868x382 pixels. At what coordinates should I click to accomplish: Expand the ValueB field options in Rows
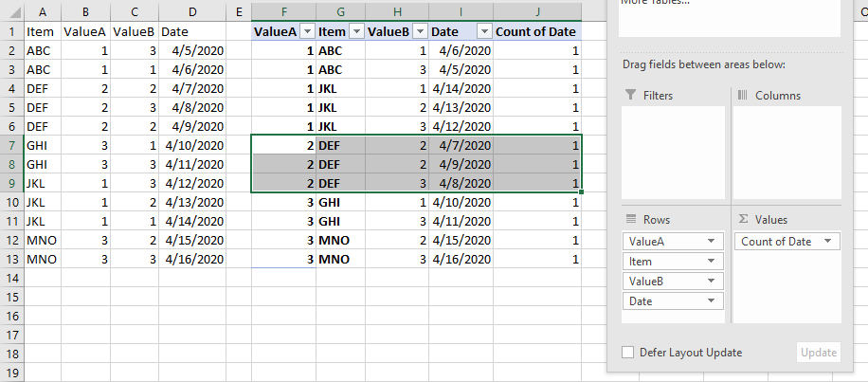[x=712, y=282]
